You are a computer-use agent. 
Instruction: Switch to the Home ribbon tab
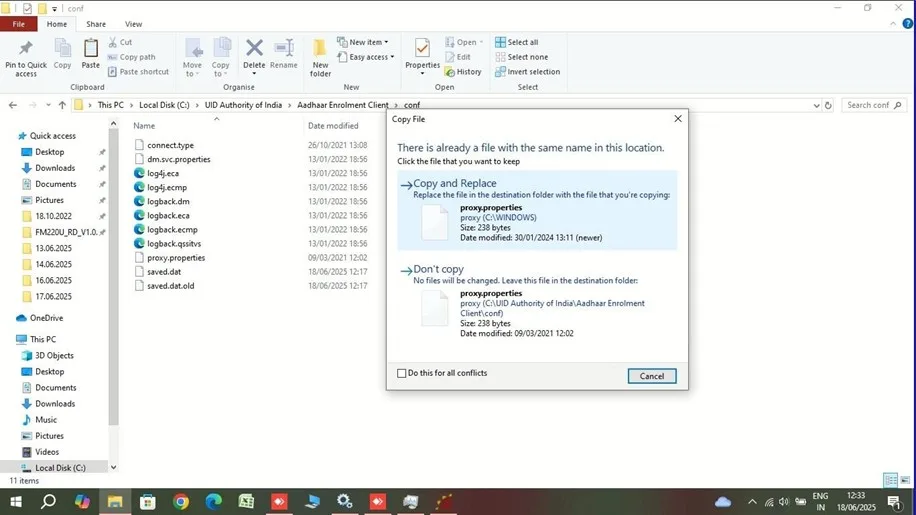(x=57, y=24)
